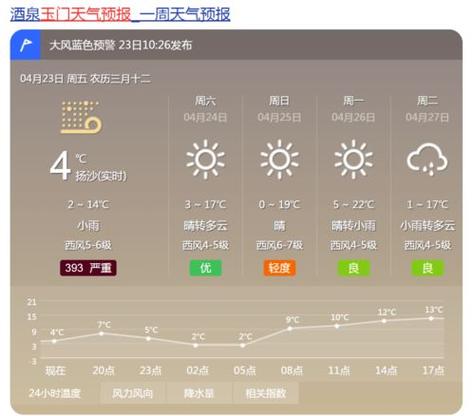Click today's 小雨 condition

coord(88,226)
